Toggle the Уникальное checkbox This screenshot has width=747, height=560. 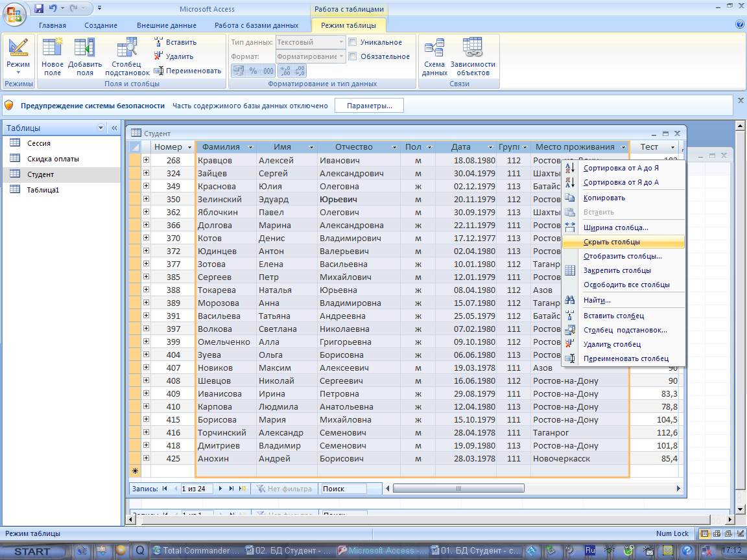[353, 42]
